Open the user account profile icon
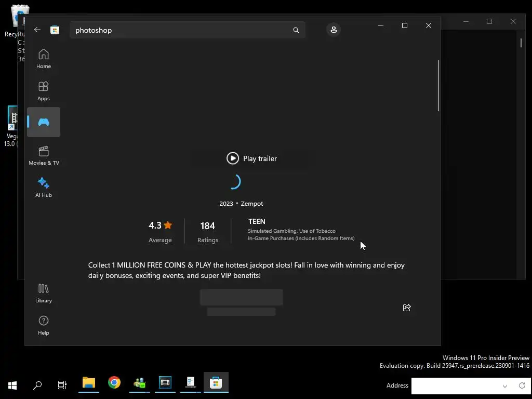The image size is (532, 399). [334, 30]
